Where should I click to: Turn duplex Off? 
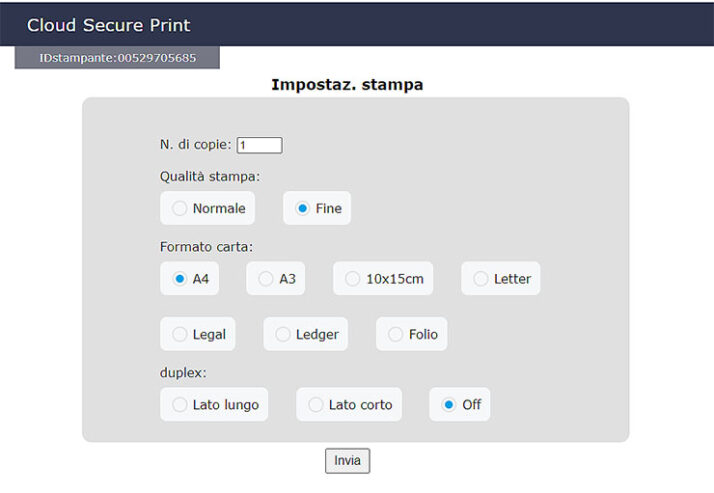click(449, 405)
